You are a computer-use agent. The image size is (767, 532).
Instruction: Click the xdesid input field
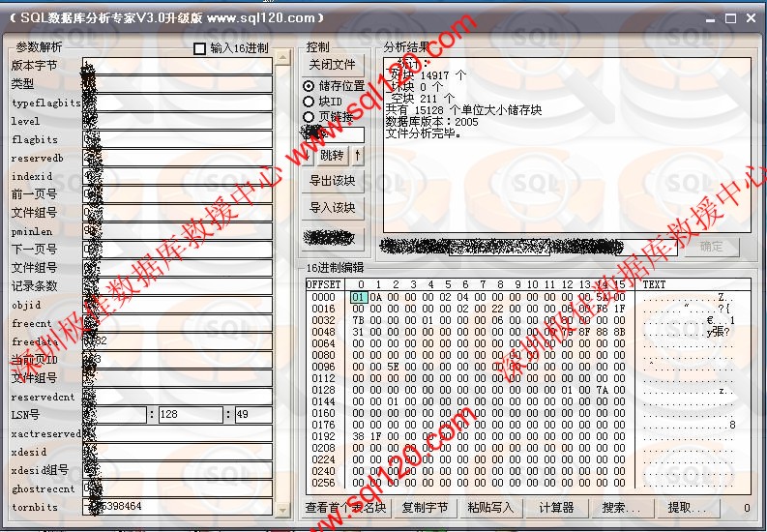click(x=177, y=452)
